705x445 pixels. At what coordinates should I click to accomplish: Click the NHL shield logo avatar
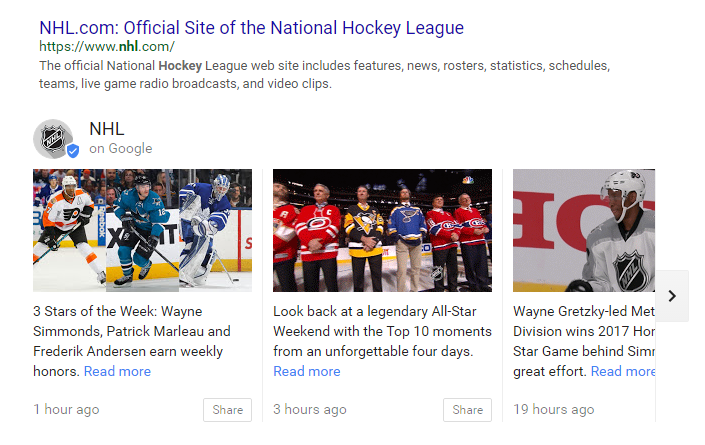[x=53, y=138]
